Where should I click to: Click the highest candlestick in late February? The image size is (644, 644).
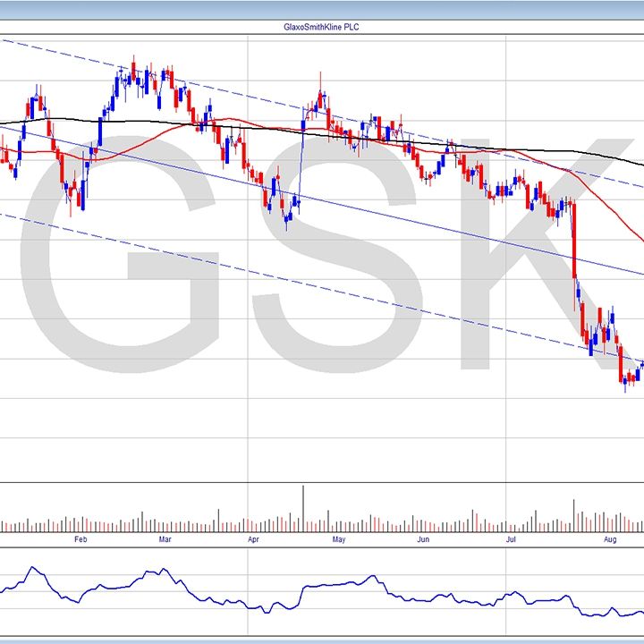tap(133, 70)
